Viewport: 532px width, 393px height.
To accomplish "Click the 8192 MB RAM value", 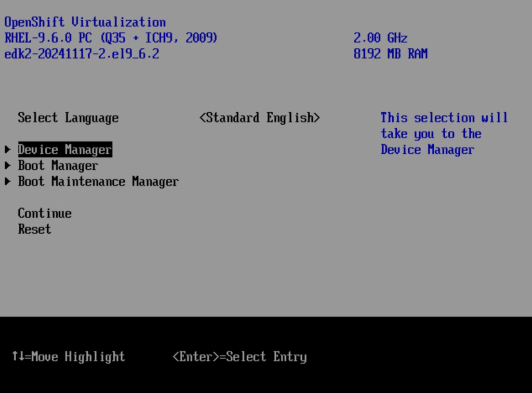I will (x=391, y=53).
